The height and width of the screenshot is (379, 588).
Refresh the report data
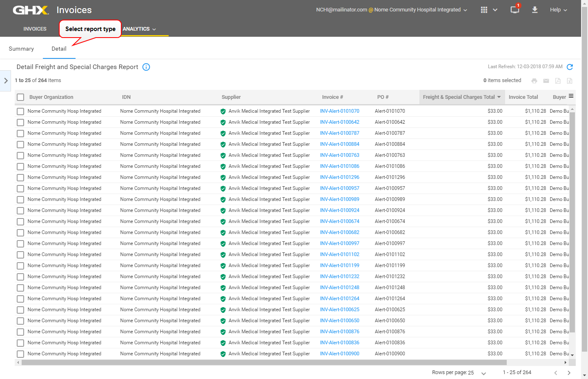coord(570,67)
